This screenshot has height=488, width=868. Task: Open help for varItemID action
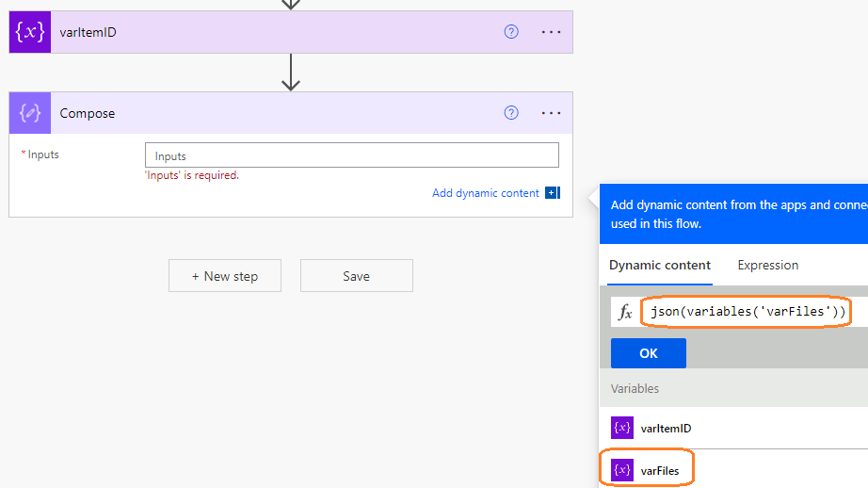511,32
